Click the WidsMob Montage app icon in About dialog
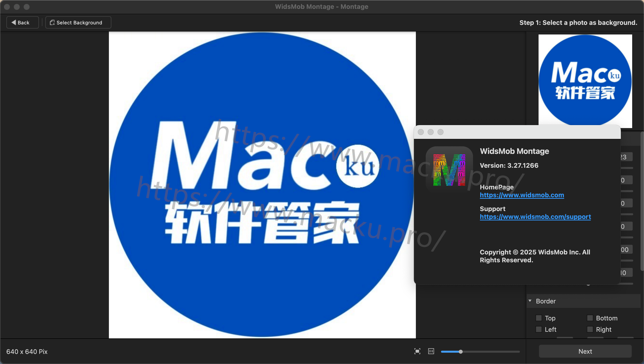644x364 pixels. pos(449,170)
